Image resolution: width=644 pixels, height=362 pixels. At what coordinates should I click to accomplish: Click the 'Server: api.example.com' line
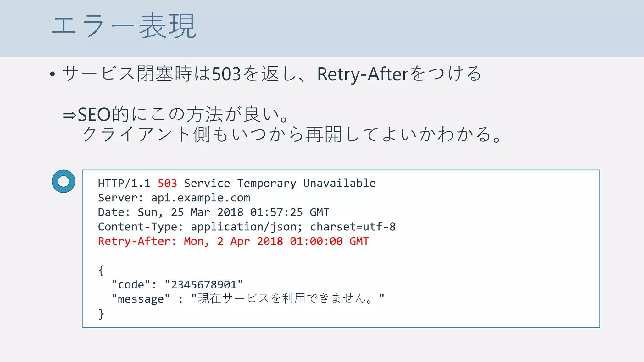click(174, 198)
